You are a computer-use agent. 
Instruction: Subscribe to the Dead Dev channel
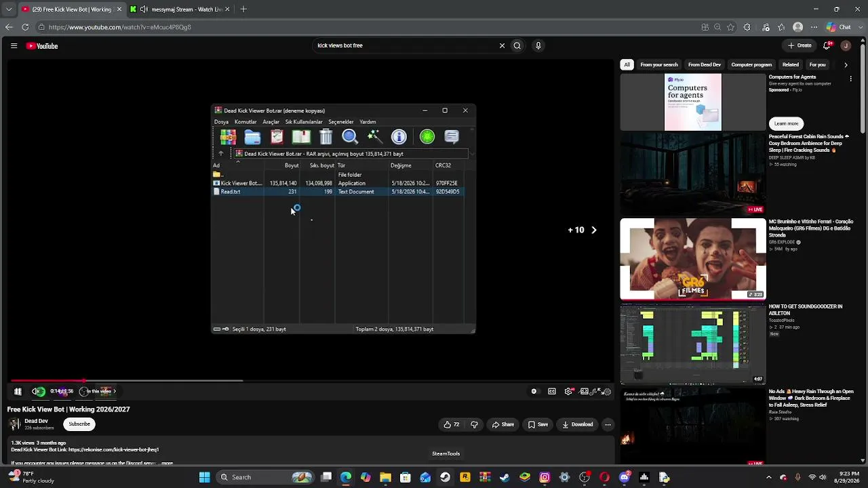point(79,424)
